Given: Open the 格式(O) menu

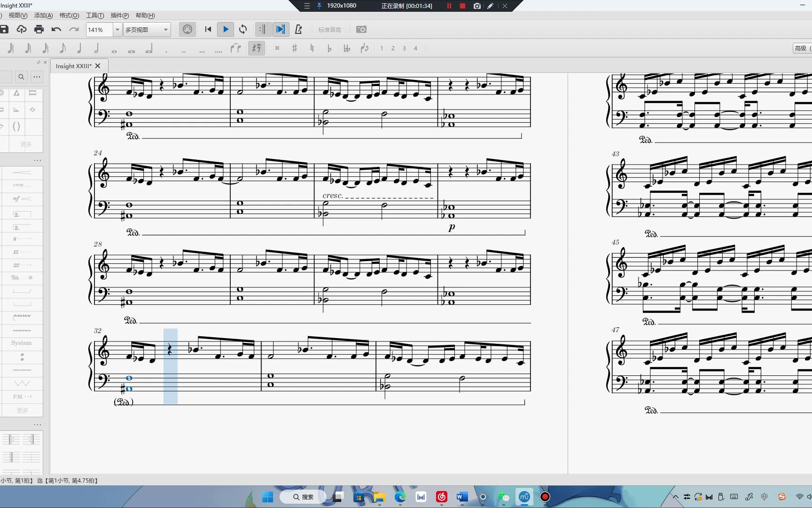Looking at the screenshot, I should [x=69, y=16].
